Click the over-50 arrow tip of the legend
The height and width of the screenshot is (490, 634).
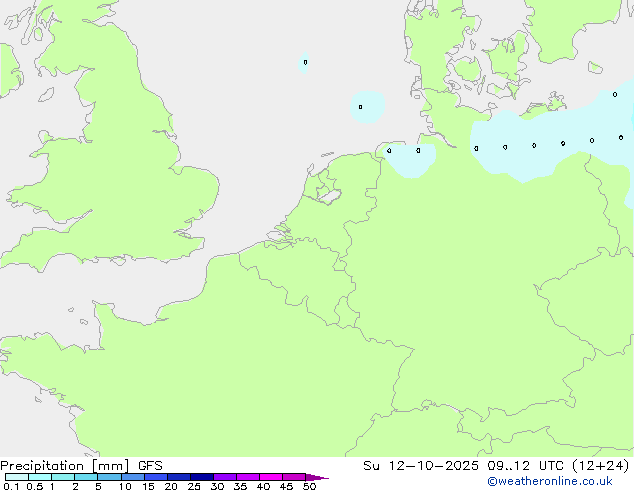pos(317,477)
